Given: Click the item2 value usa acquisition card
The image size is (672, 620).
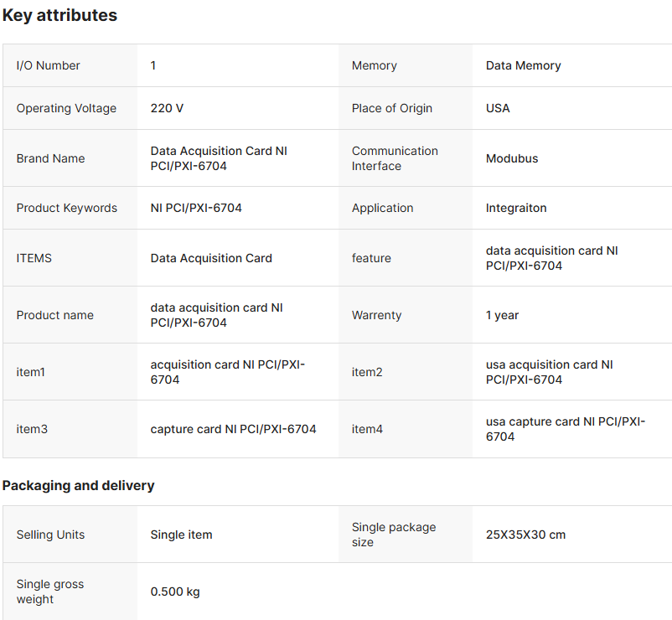Looking at the screenshot, I should 549,372.
